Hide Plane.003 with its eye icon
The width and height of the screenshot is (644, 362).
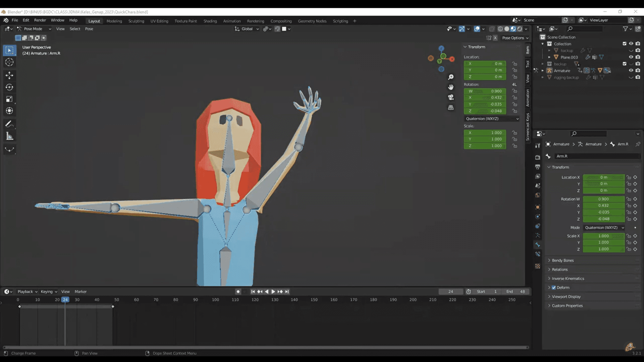click(x=631, y=57)
